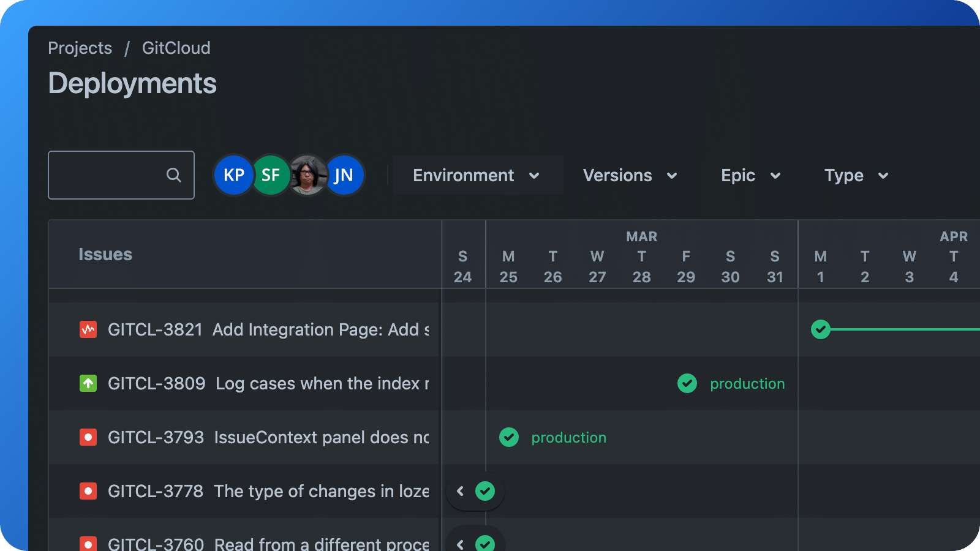980x551 pixels.
Task: Collapse the GITCL-3778 deployment bar via its chevron
Action: 460,490
